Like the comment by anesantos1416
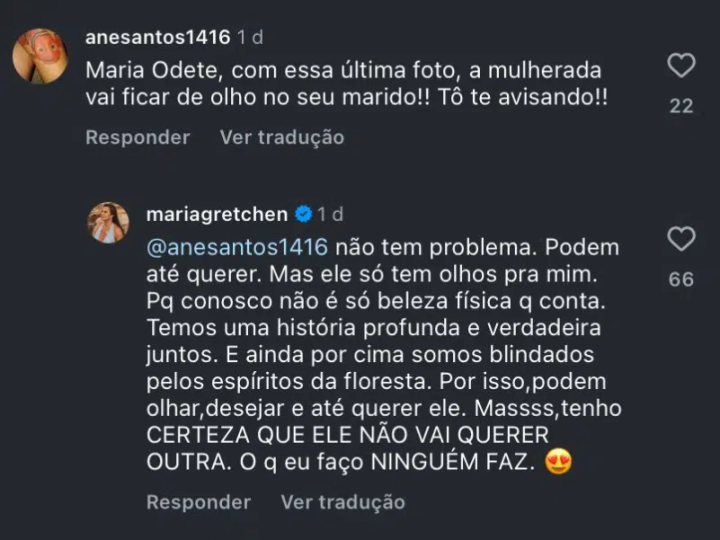The width and height of the screenshot is (720, 540). [681, 67]
